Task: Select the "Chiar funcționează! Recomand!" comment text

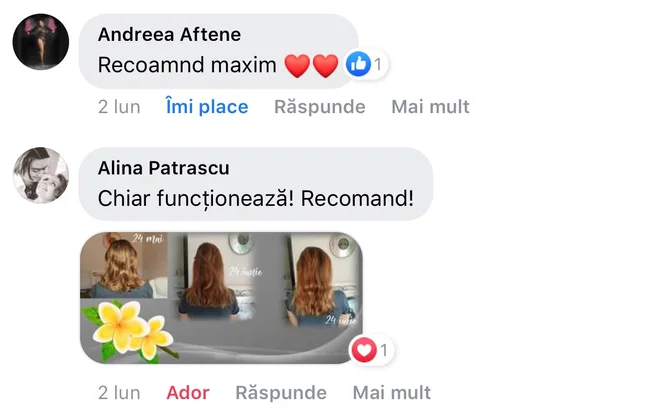Action: 256,199
